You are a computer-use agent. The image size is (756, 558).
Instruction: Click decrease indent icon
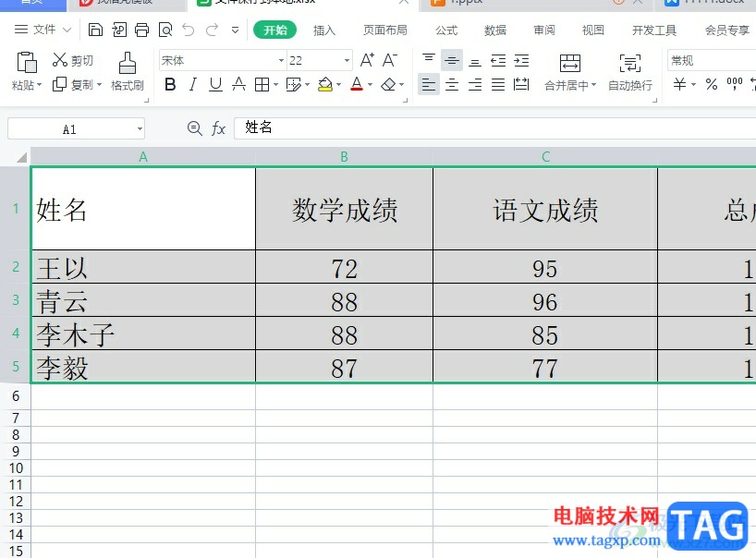click(498, 60)
